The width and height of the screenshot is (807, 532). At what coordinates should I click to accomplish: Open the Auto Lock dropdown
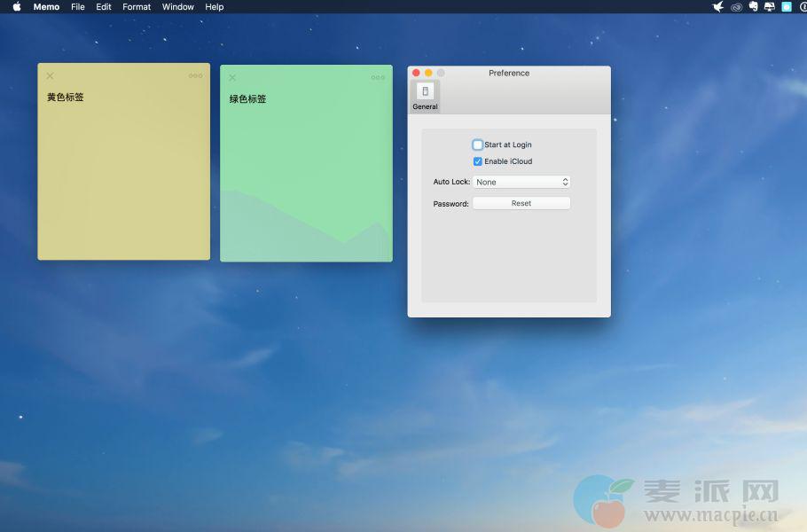pos(521,182)
